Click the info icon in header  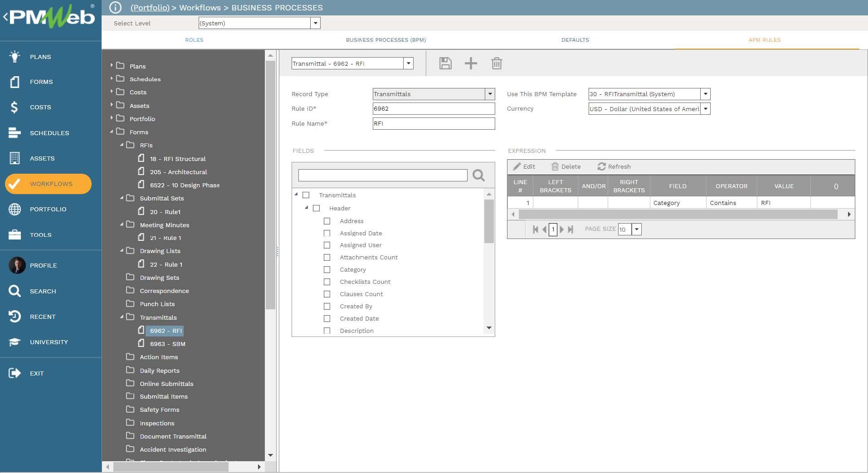click(115, 8)
